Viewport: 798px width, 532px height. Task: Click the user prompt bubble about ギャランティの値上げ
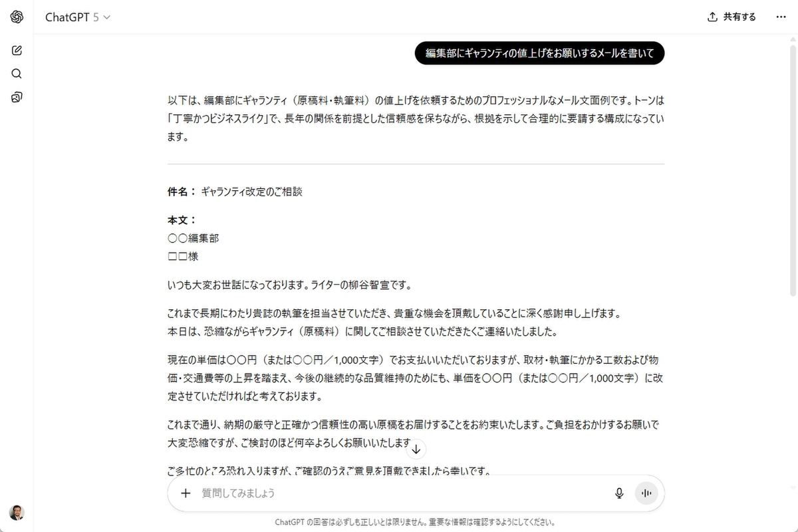click(539, 54)
